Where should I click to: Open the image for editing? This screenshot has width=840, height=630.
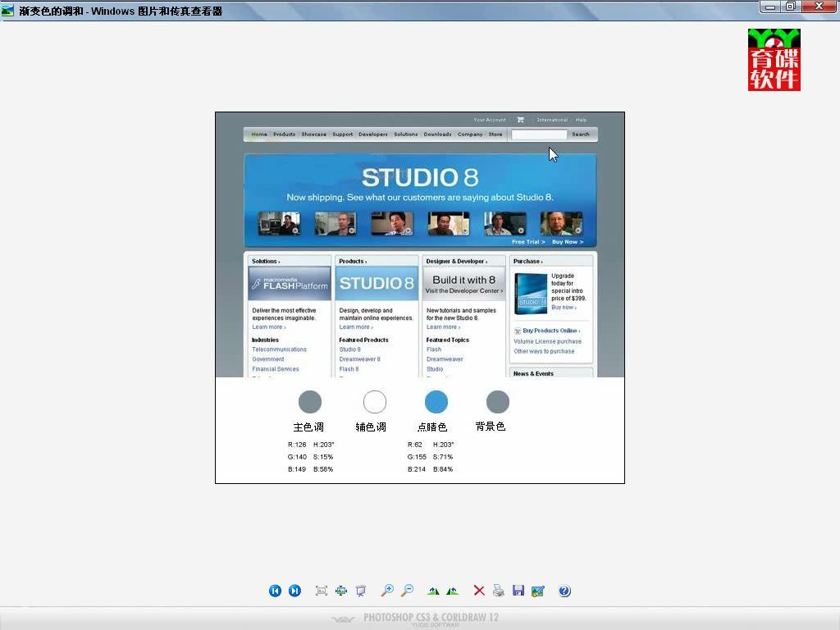tap(538, 591)
